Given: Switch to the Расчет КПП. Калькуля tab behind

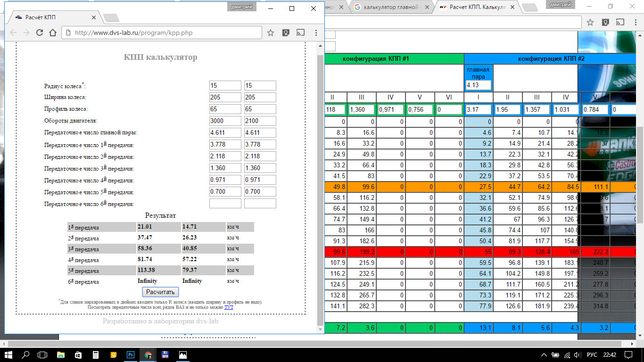Looking at the screenshot, I should point(478,7).
